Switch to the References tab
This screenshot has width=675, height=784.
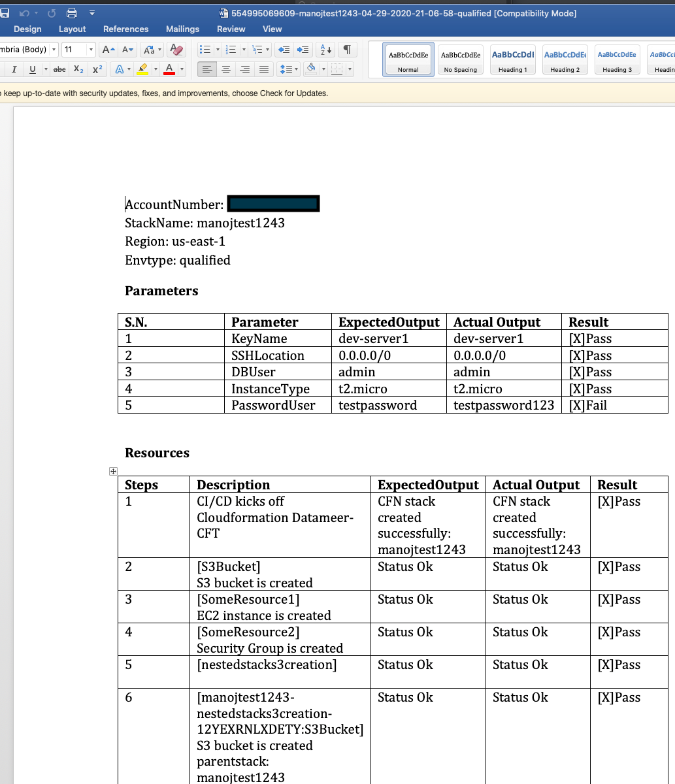coord(125,29)
